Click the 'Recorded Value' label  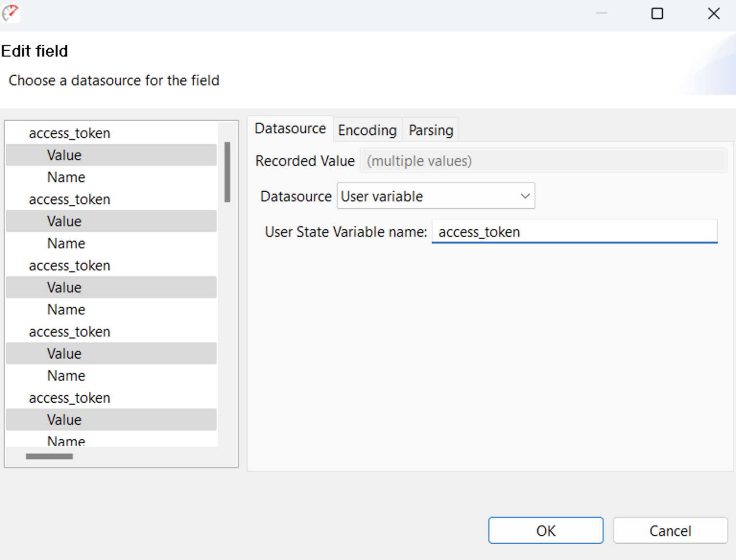(305, 161)
